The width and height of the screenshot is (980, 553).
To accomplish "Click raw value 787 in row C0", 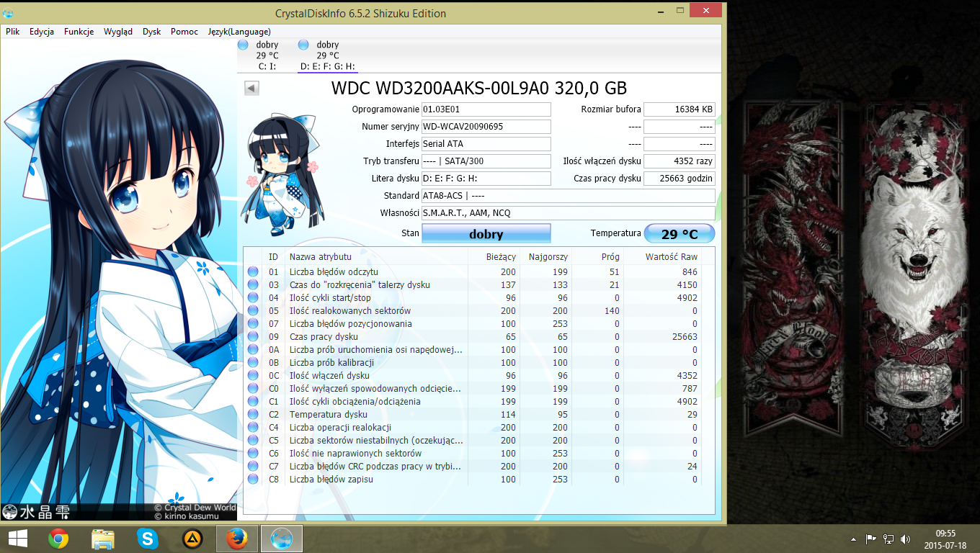I will (690, 389).
